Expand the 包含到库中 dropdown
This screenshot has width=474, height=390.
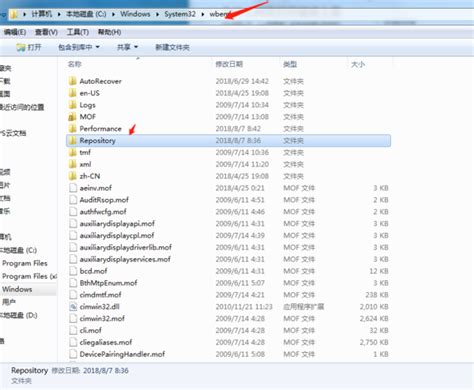(x=79, y=47)
